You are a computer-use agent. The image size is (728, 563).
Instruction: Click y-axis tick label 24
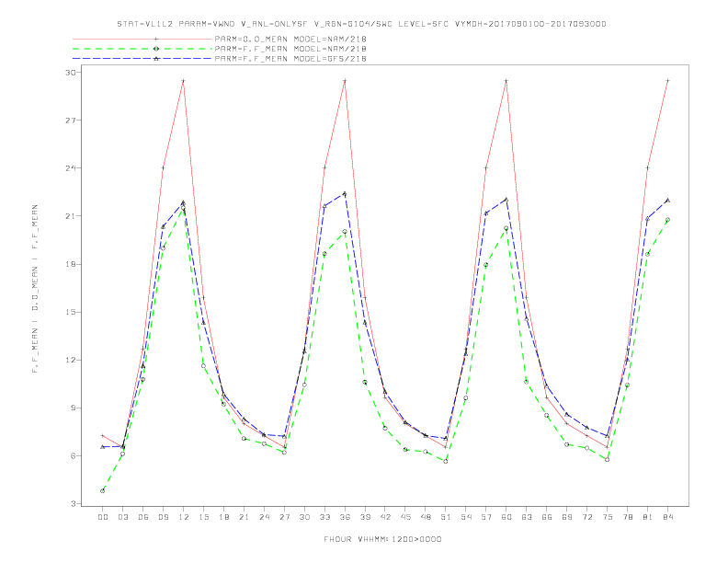70,168
